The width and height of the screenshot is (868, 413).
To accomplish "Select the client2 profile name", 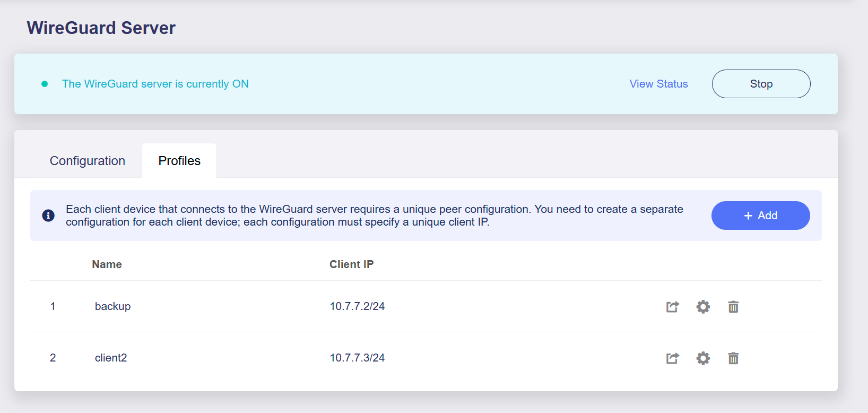I will (111, 358).
